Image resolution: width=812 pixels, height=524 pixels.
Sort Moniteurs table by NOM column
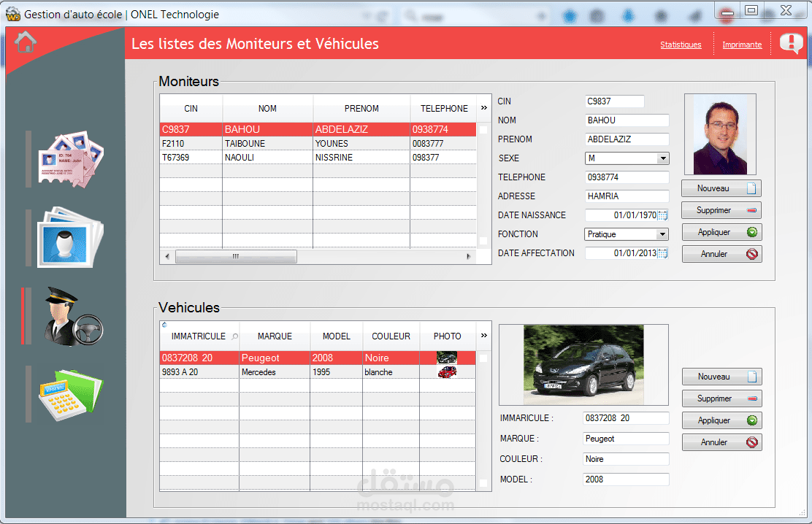click(267, 108)
